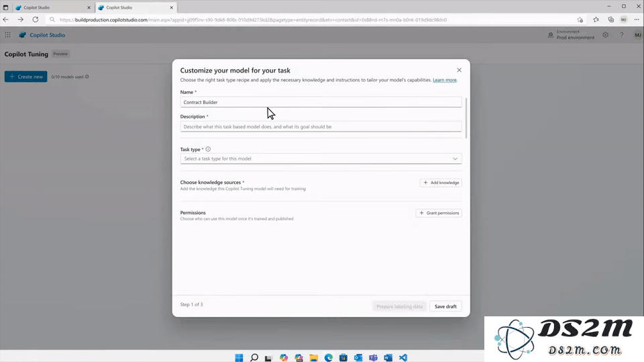Open the browser Settings and more menu

click(637, 19)
